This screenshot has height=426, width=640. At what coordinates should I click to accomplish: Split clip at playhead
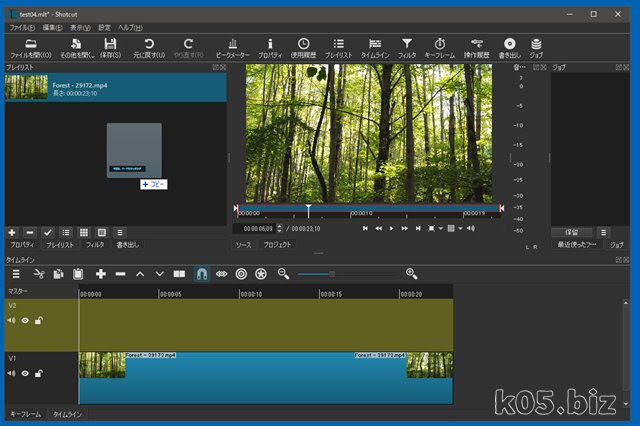pos(179,274)
